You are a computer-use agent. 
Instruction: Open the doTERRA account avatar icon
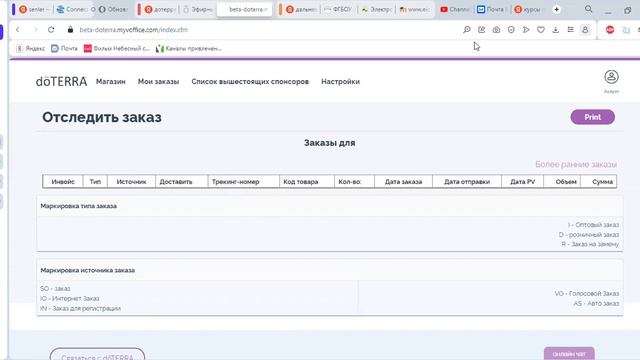(x=611, y=77)
